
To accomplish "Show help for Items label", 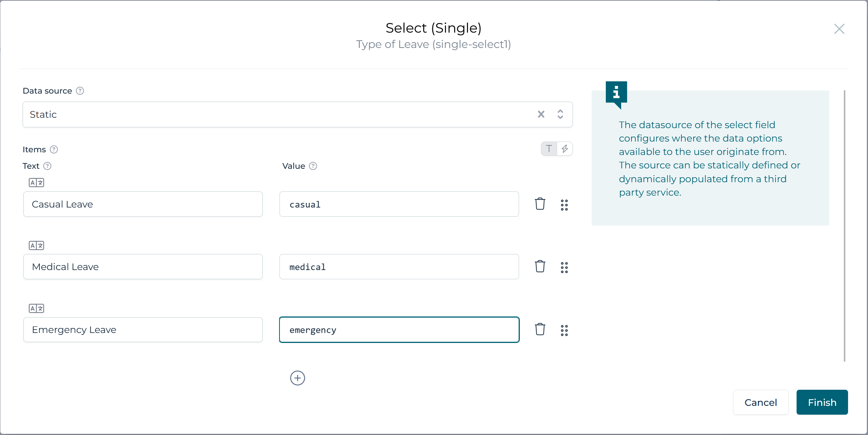I will point(54,150).
